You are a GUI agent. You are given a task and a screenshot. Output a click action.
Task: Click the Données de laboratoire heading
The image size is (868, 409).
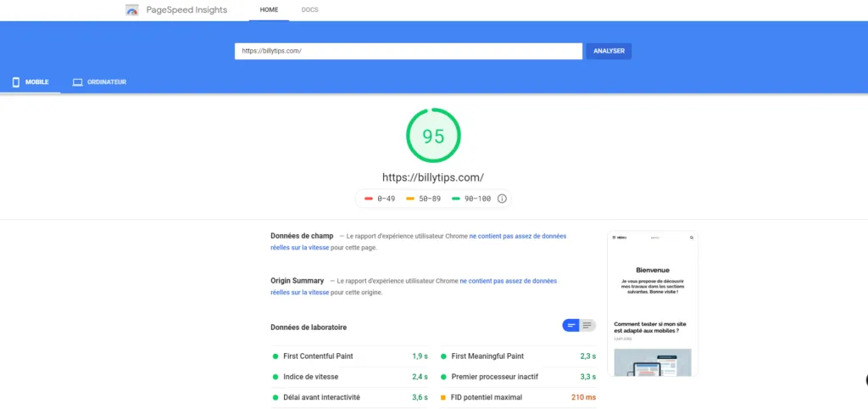(x=309, y=328)
